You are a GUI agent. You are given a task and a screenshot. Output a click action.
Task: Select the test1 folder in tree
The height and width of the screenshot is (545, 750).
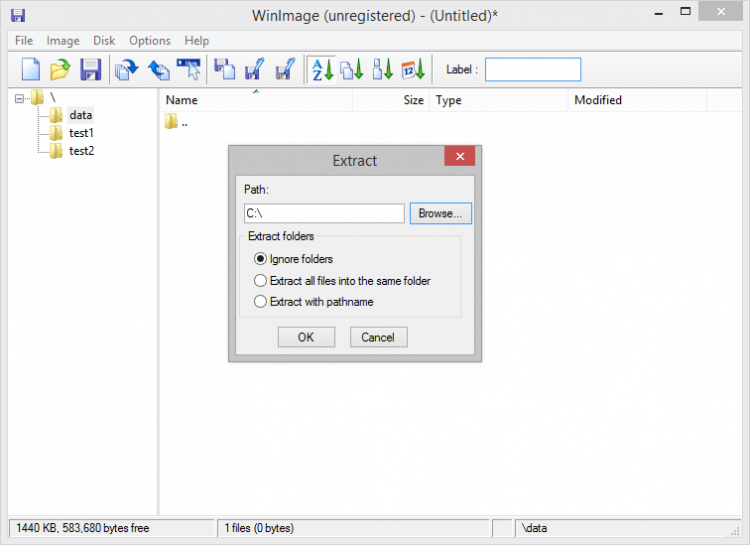[81, 133]
